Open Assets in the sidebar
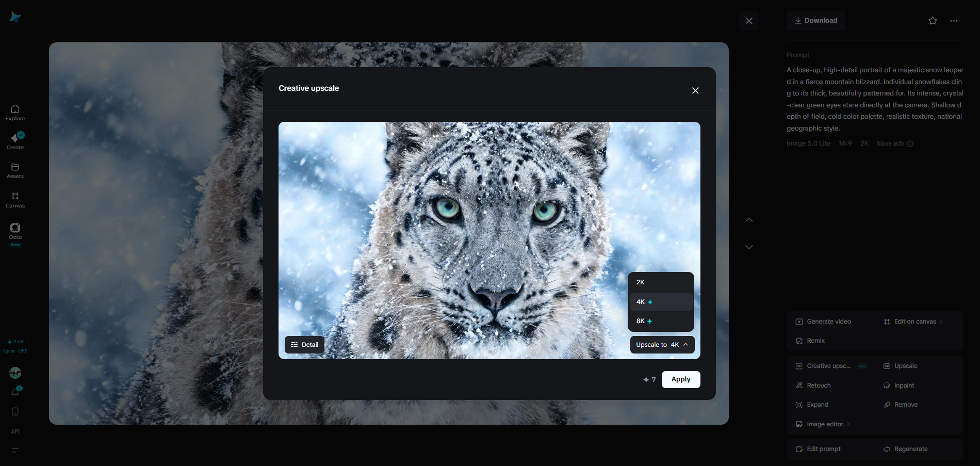 point(15,171)
